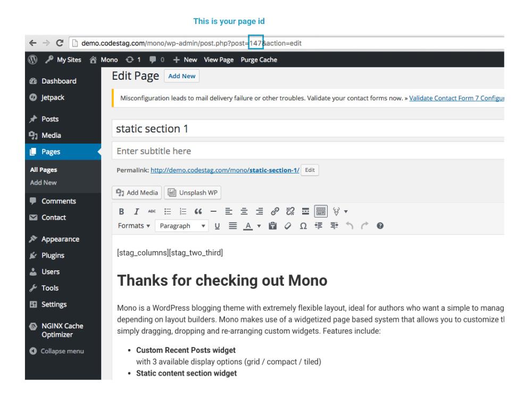Click the Add New submenu under Pages
The height and width of the screenshot is (398, 532).
(x=44, y=183)
